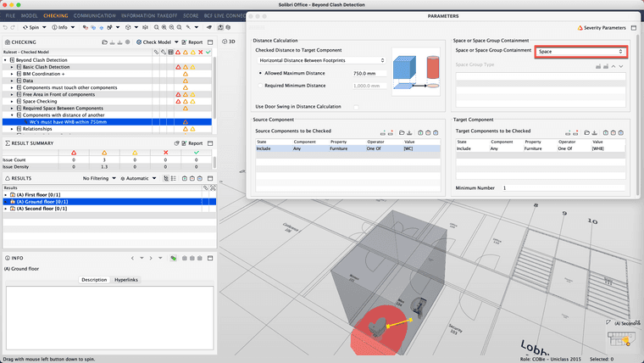
Task: Collapse the Beyond Clash Detection ruleset
Action: click(x=5, y=60)
